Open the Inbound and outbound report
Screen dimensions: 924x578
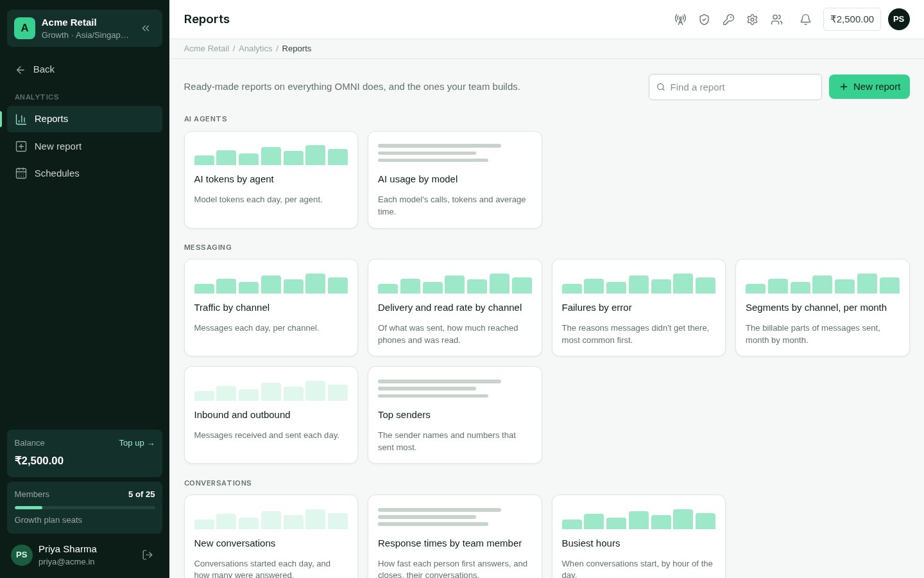pyautogui.click(x=271, y=415)
